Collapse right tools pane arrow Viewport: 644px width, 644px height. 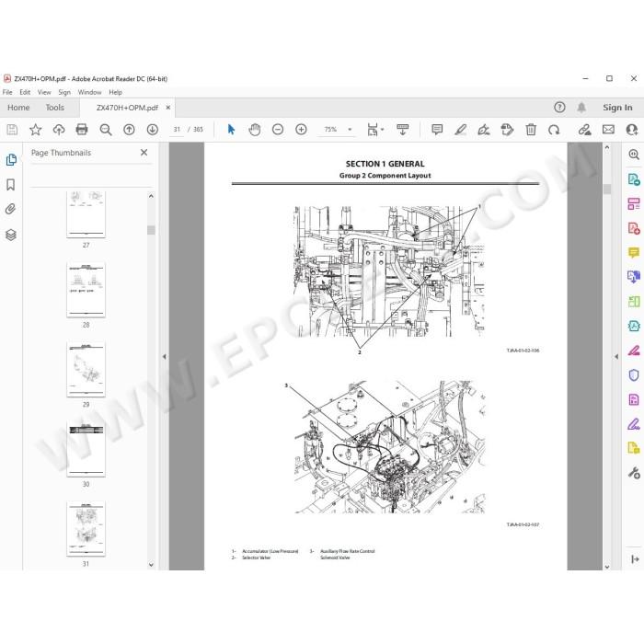[616, 357]
